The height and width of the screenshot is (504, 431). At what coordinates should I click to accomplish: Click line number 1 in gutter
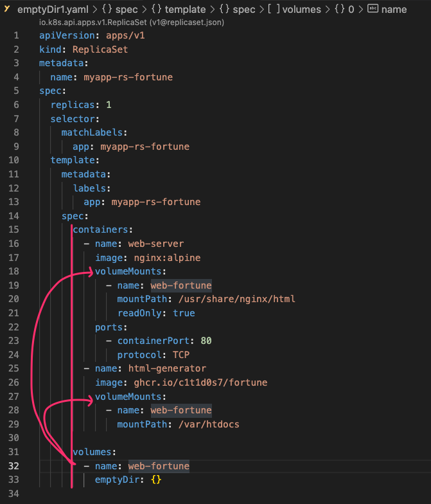[16, 35]
